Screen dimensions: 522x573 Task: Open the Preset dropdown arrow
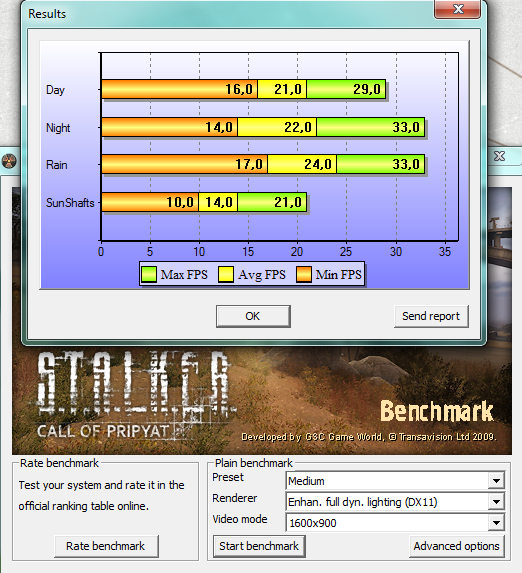click(496, 481)
